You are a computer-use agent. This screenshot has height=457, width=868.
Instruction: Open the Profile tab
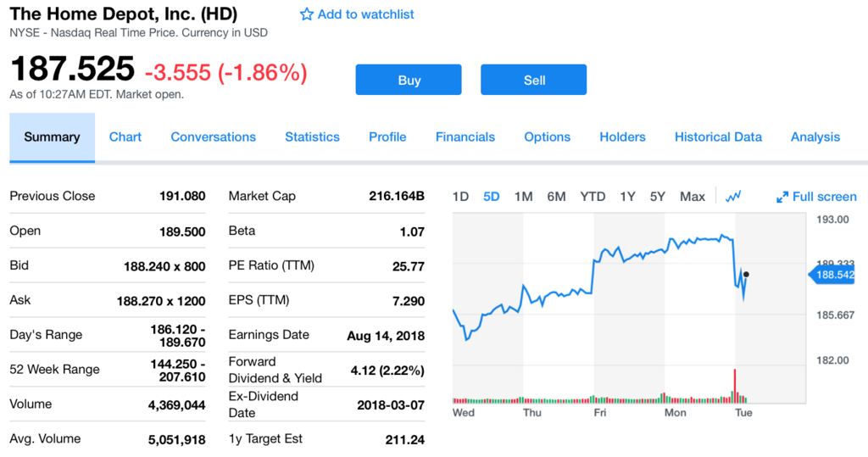coord(387,137)
